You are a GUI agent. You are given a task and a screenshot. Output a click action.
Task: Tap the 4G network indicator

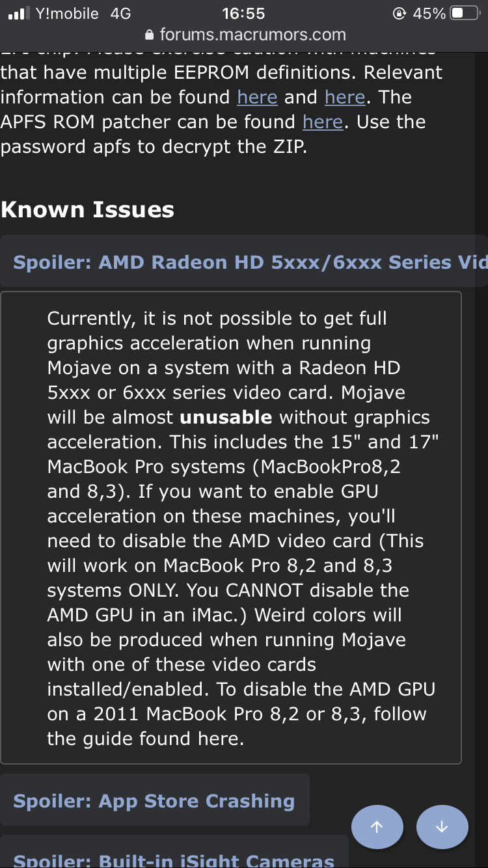pyautogui.click(x=120, y=13)
